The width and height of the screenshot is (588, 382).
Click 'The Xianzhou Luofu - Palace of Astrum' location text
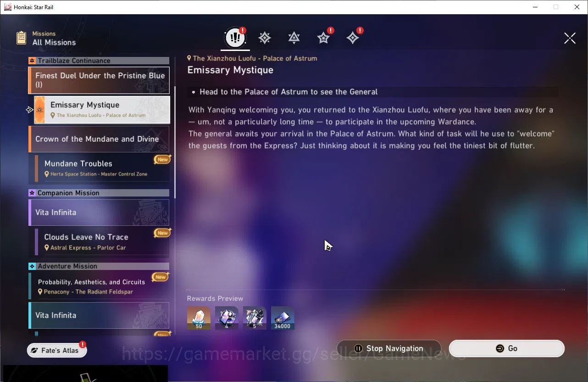click(x=255, y=58)
